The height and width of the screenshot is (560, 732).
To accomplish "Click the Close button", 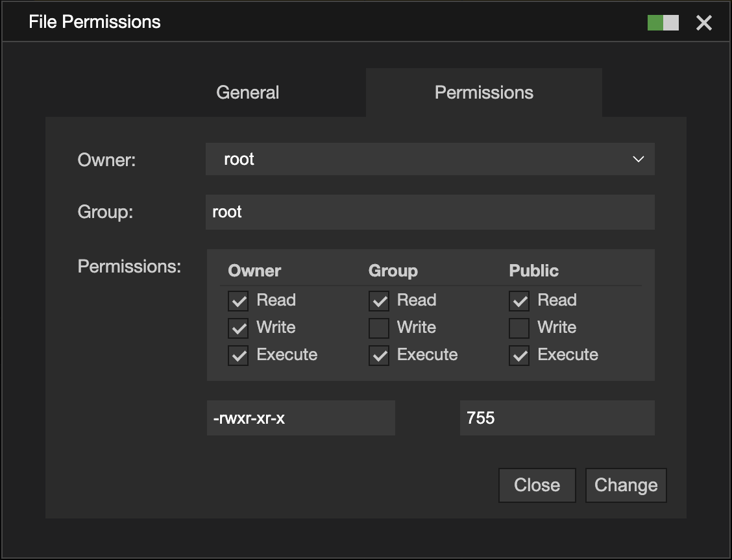I will pos(537,485).
